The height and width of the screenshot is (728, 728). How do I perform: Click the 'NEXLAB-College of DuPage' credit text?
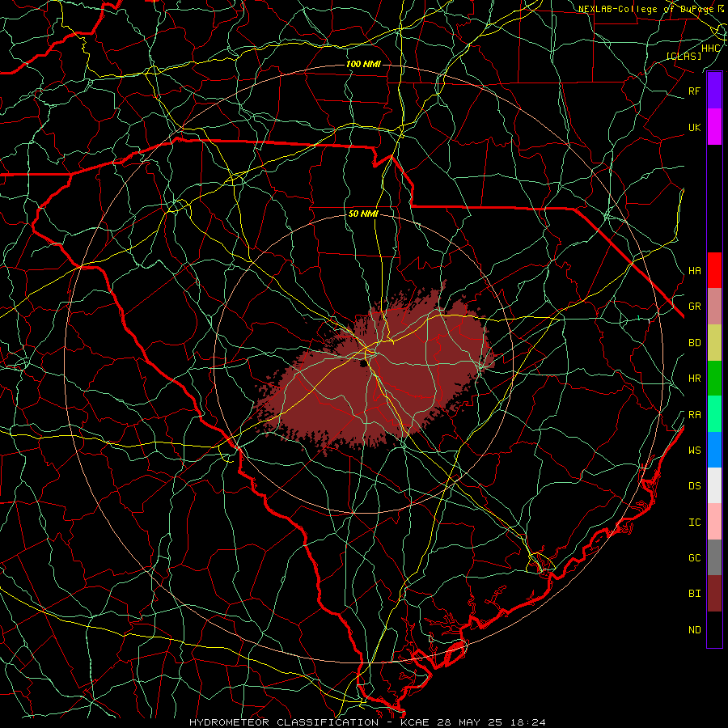point(646,9)
